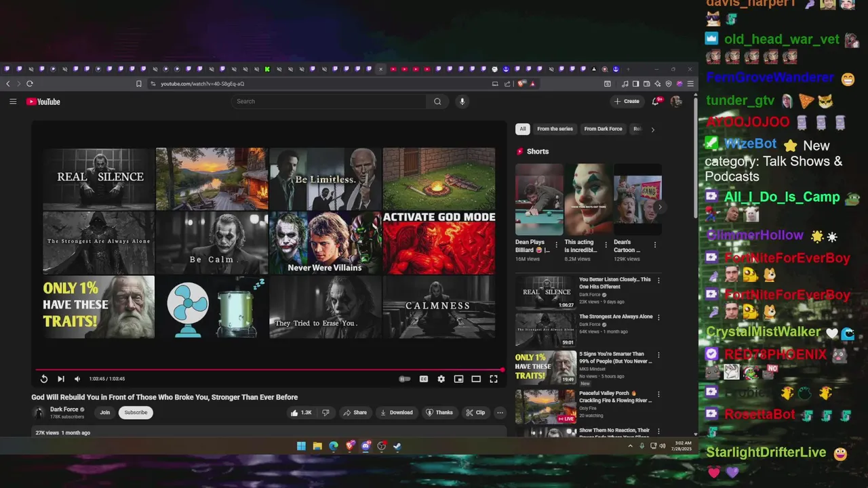Open the Peaceful Valley Porch live video
Image resolution: width=868 pixels, height=488 pixels.
pos(546,407)
